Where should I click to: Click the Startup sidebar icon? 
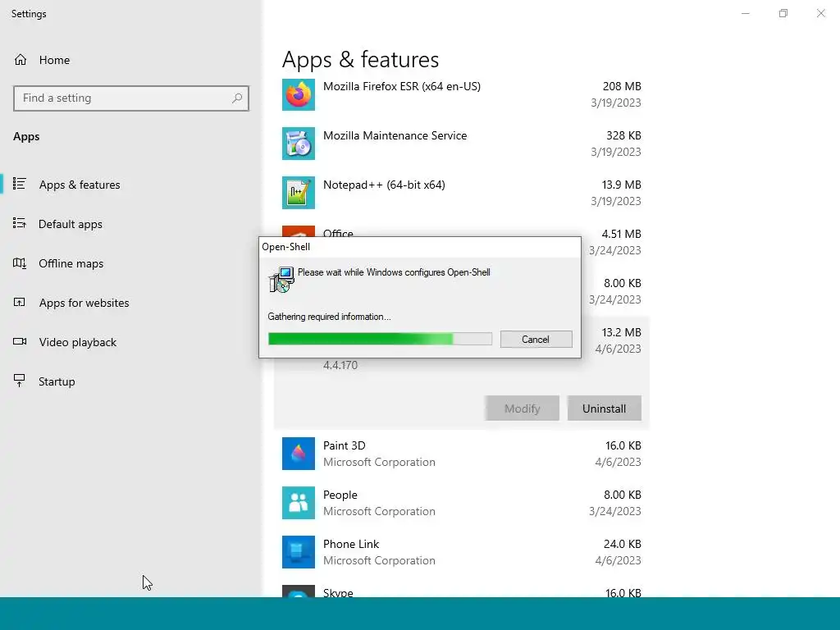click(x=20, y=381)
